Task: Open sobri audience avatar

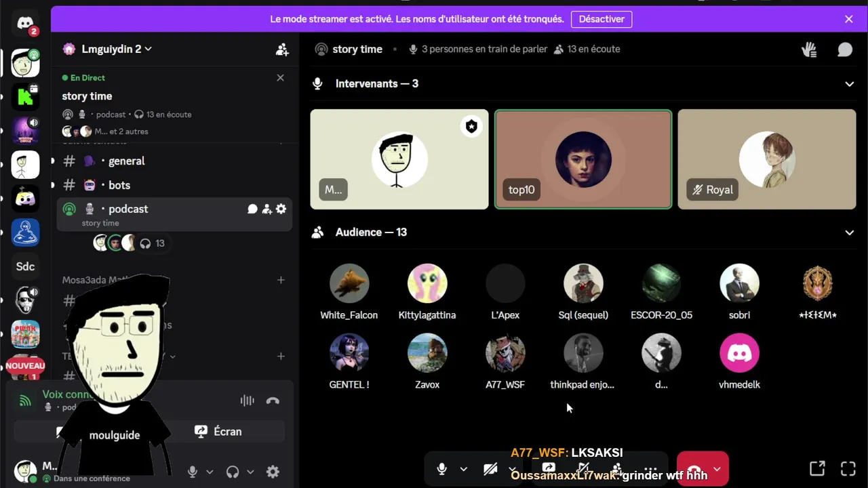Action: tap(739, 283)
